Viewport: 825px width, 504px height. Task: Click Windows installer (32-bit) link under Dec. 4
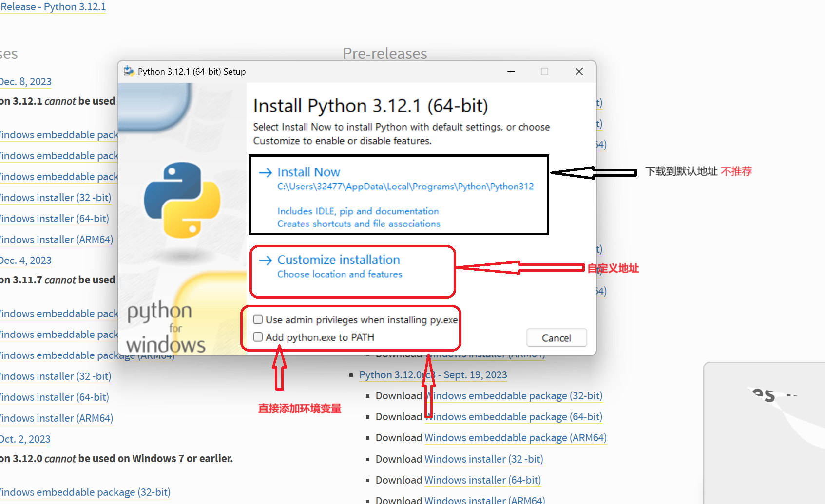(56, 376)
